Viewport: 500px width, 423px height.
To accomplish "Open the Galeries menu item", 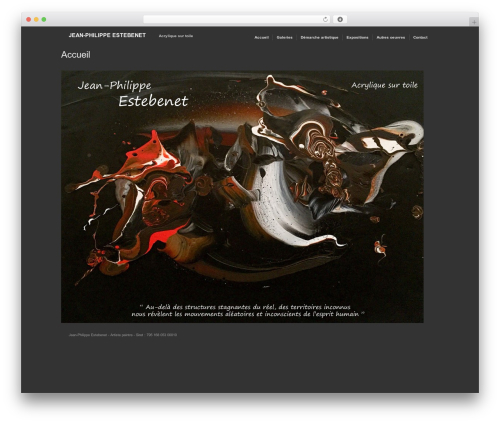I will (x=284, y=37).
